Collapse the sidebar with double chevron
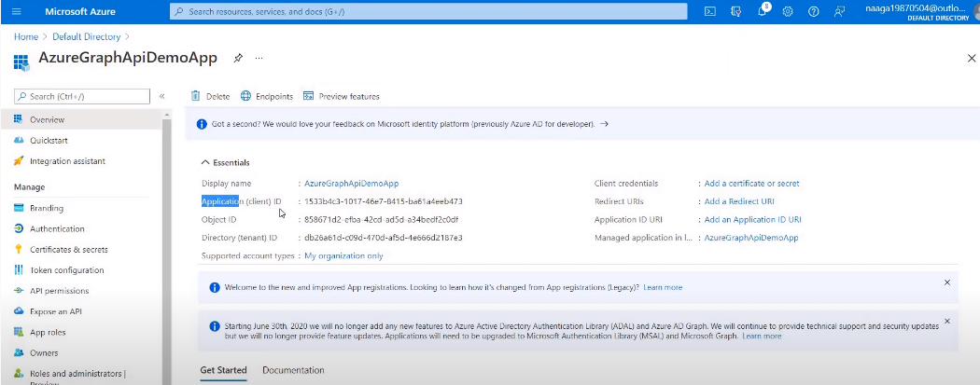The image size is (980, 385). click(161, 96)
